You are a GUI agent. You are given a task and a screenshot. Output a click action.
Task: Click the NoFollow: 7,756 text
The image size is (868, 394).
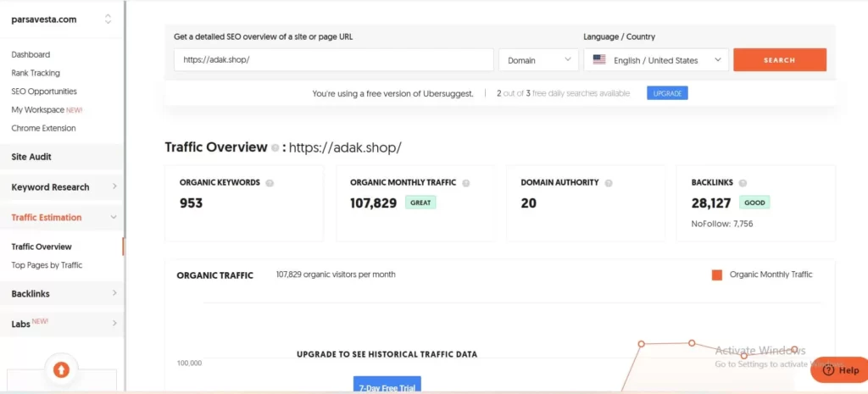click(722, 225)
